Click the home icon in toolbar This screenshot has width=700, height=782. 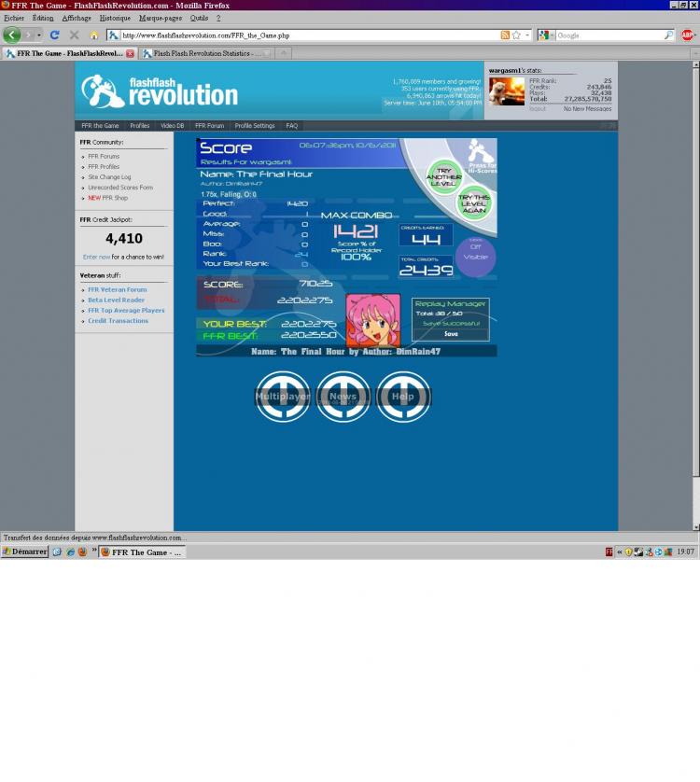pyautogui.click(x=93, y=35)
